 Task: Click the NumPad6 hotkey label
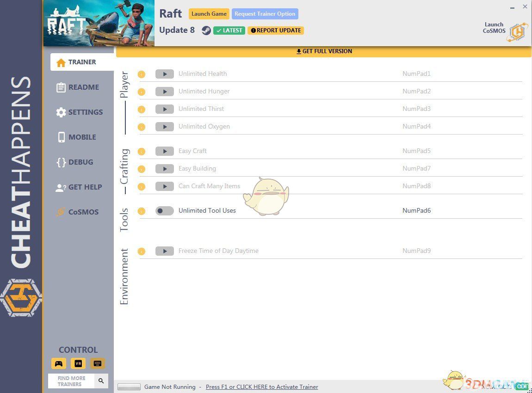[417, 210]
